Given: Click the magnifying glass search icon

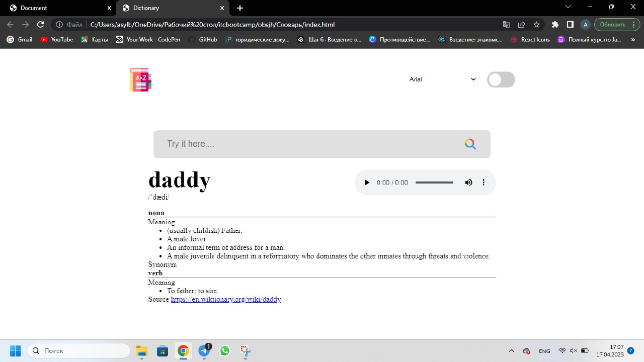Looking at the screenshot, I should click(470, 144).
